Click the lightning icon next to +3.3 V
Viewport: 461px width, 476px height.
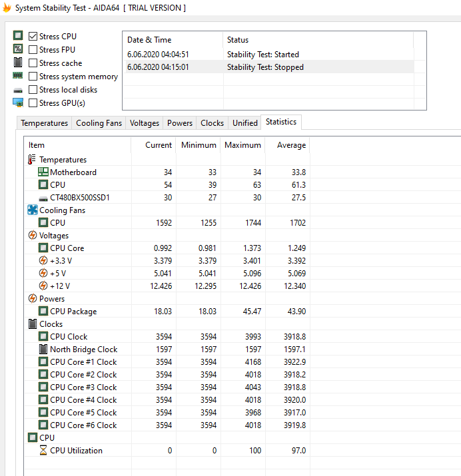pos(43,260)
